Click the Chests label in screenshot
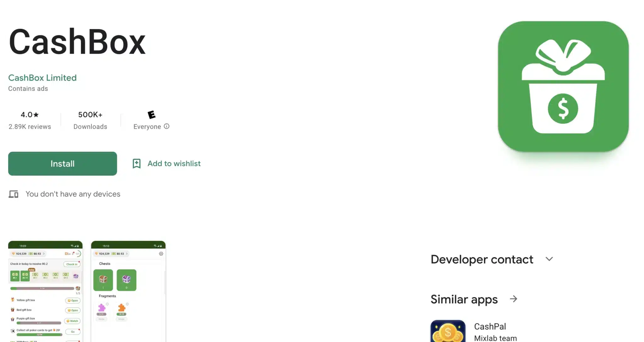The width and height of the screenshot is (644, 342). click(105, 264)
